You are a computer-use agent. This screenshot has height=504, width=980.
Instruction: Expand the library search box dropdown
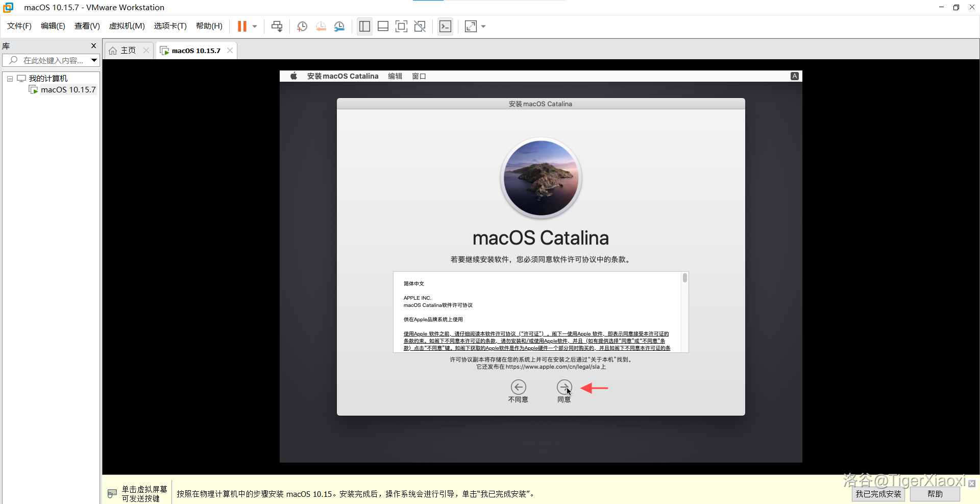(x=94, y=60)
